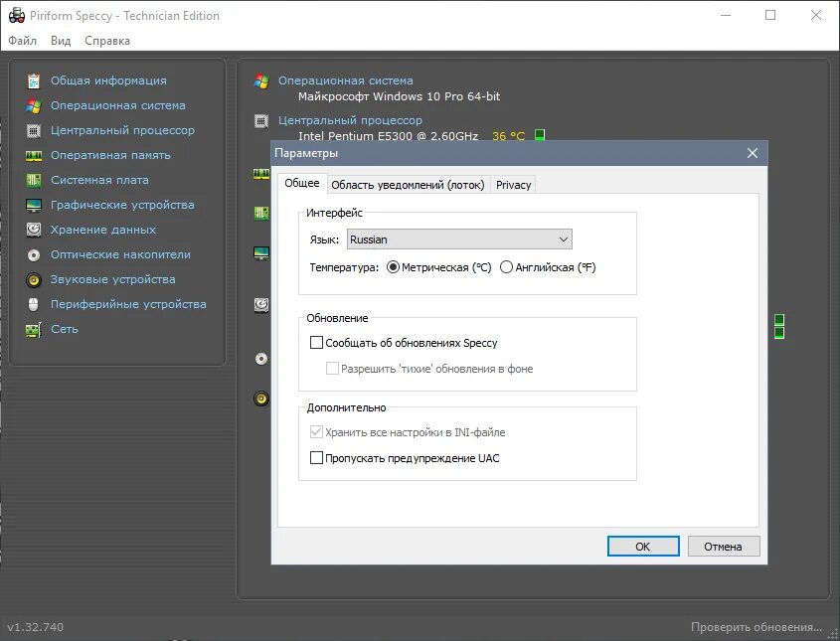This screenshot has width=840, height=641.
Task: Click the Speccy app icon in the title bar
Action: (17, 16)
